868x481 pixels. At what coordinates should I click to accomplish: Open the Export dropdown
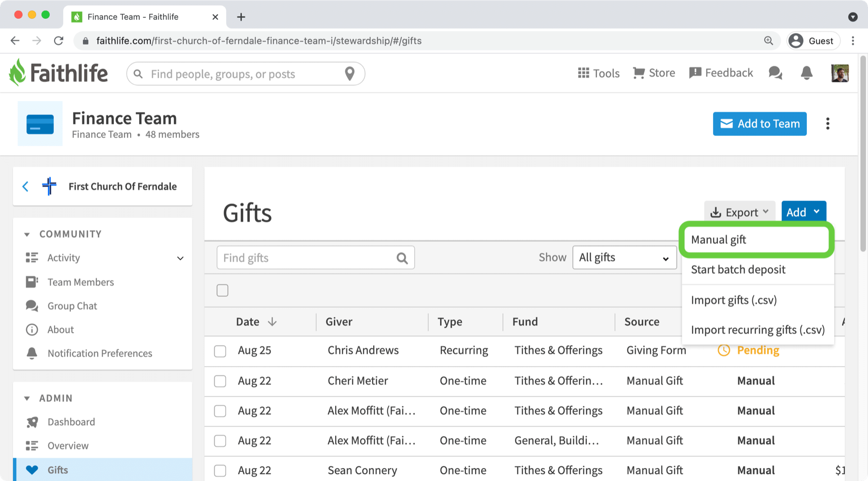[740, 212]
